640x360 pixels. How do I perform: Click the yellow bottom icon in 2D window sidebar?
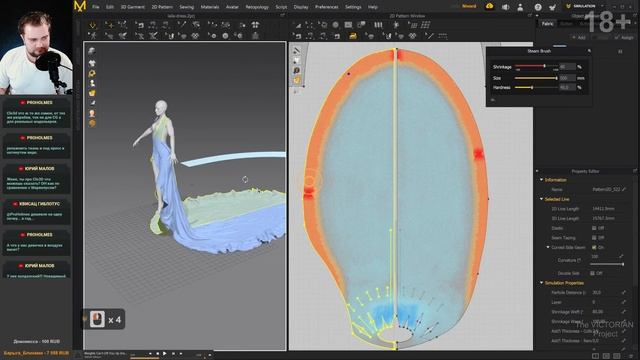297,80
